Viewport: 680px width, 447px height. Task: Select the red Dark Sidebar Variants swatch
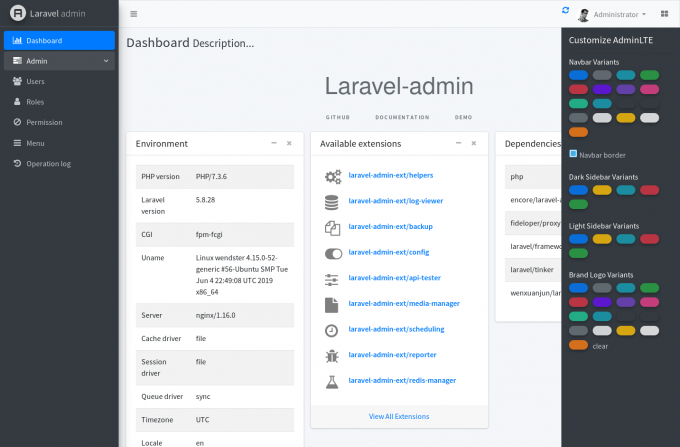tap(649, 190)
